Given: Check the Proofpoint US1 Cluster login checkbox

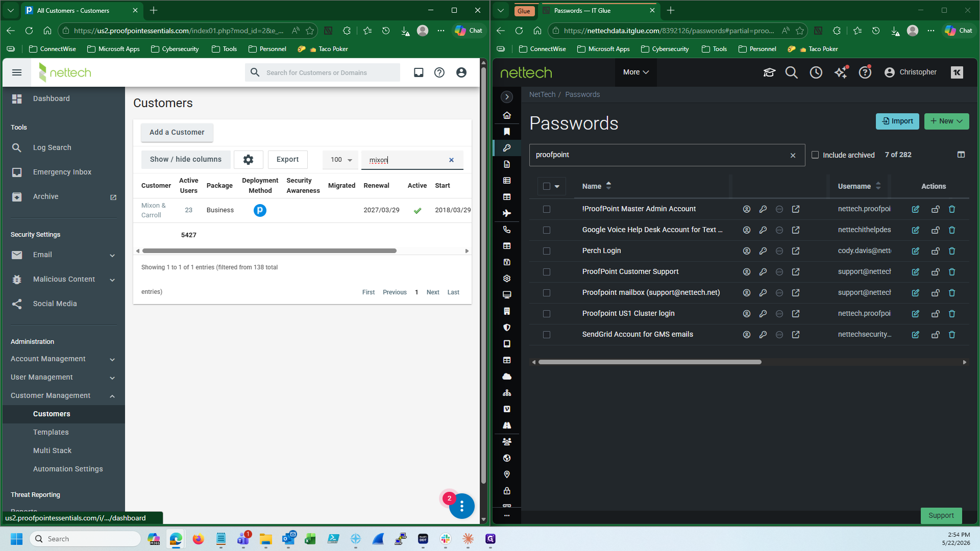Looking at the screenshot, I should coord(547,314).
